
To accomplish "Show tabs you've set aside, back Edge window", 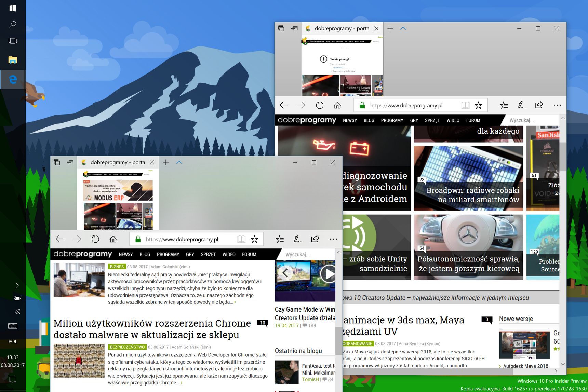I will pyautogui.click(x=281, y=28).
